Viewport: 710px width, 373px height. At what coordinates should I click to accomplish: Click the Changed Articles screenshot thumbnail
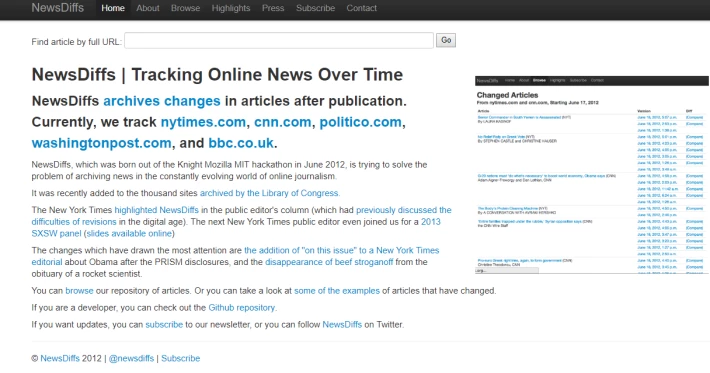point(592,175)
